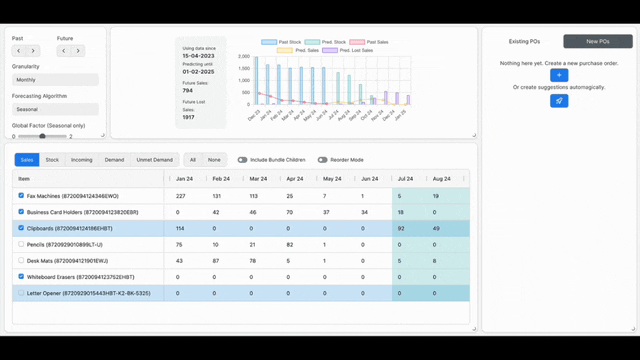Viewport: 640px width, 360px height.
Task: Open the Forecasting Algorithm Seasonal dropdown
Action: tap(55, 109)
